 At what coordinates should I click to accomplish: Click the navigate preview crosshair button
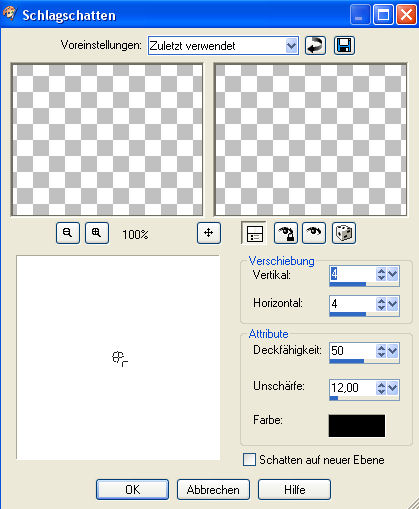pos(209,233)
